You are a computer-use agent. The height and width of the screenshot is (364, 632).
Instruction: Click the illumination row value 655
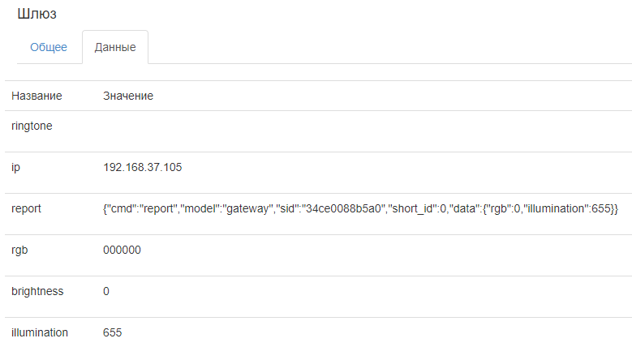[113, 332]
